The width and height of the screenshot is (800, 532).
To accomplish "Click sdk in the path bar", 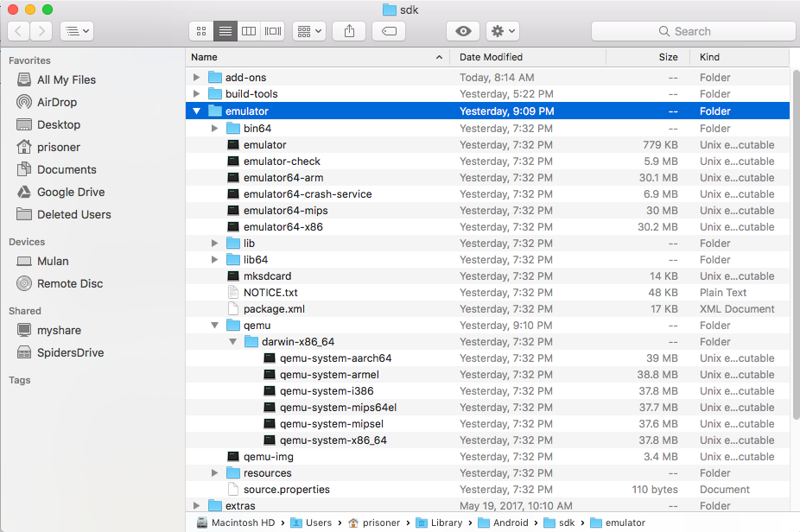I will pyautogui.click(x=559, y=522).
